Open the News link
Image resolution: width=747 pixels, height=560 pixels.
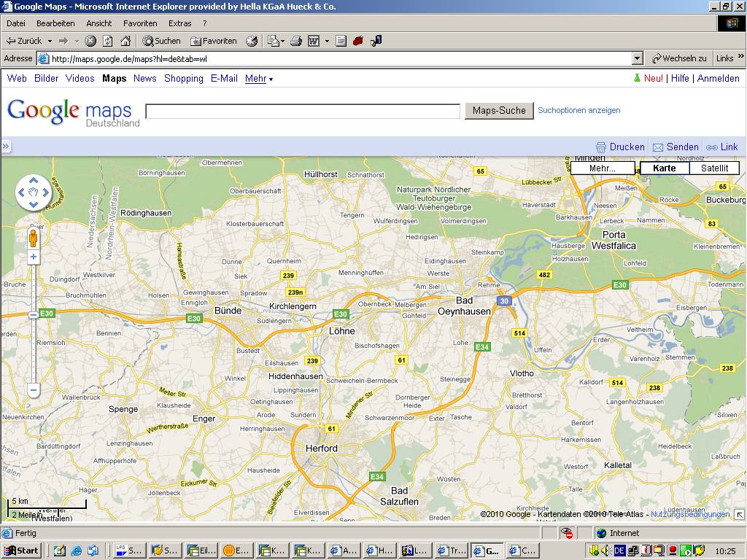(145, 79)
